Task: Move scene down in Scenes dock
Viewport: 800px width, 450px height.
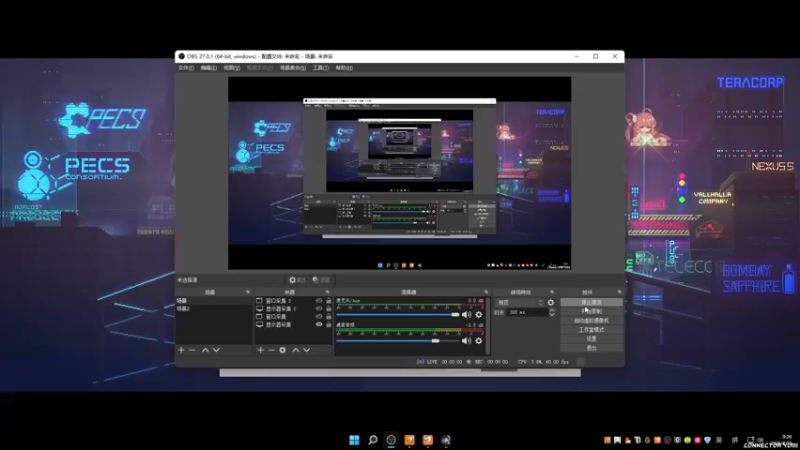Action: 216,350
